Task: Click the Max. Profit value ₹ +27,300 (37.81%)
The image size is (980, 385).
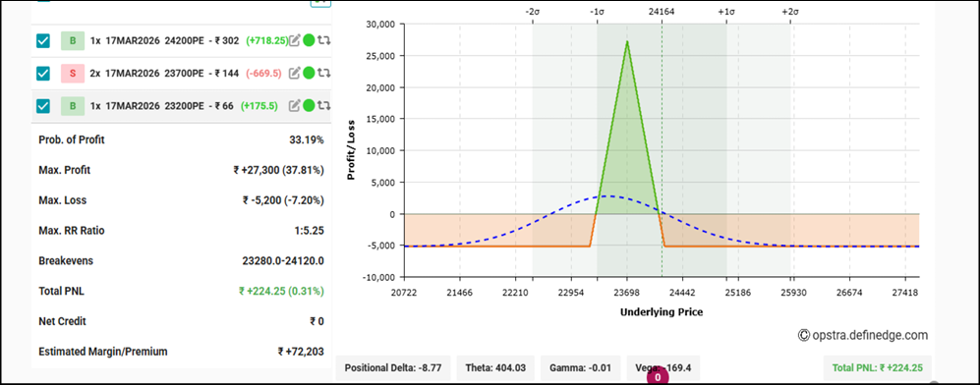Action: click(x=279, y=170)
